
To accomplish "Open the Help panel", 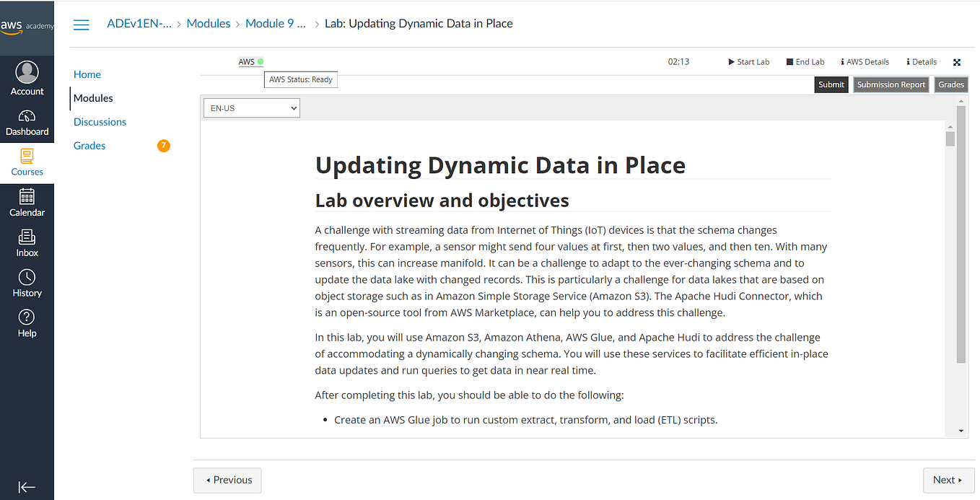I will point(27,324).
